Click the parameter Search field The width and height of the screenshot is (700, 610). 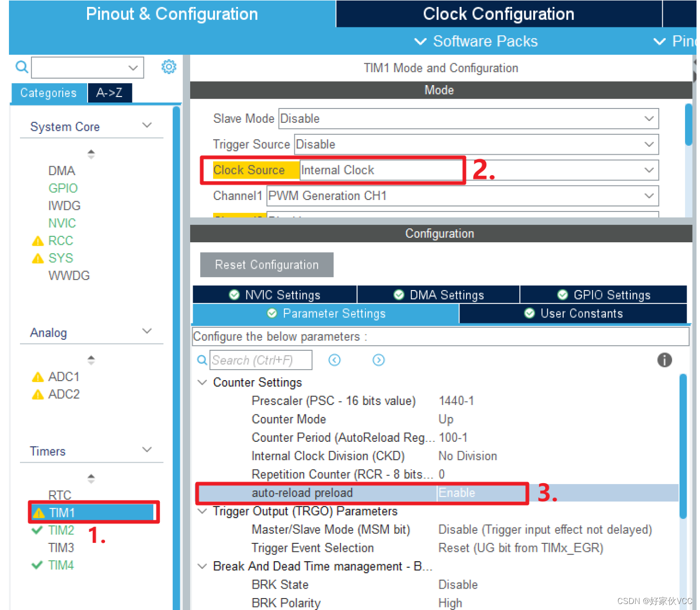(x=261, y=360)
